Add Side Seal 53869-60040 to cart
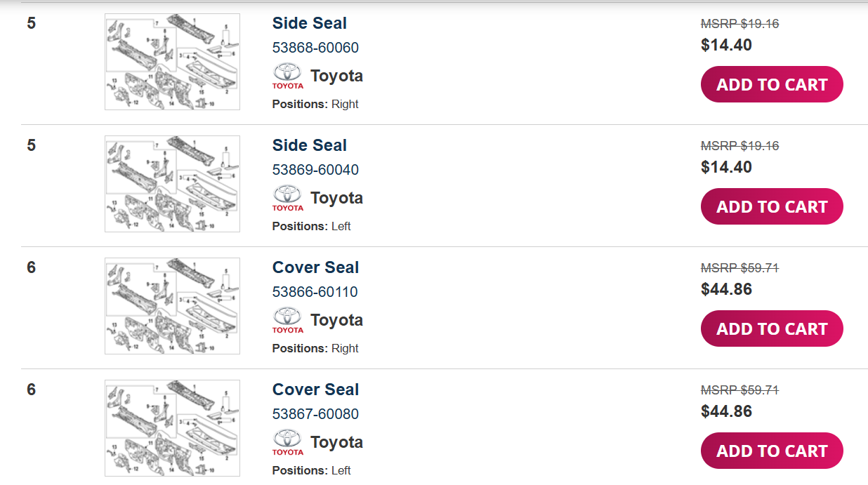This screenshot has width=868, height=485. tap(772, 206)
